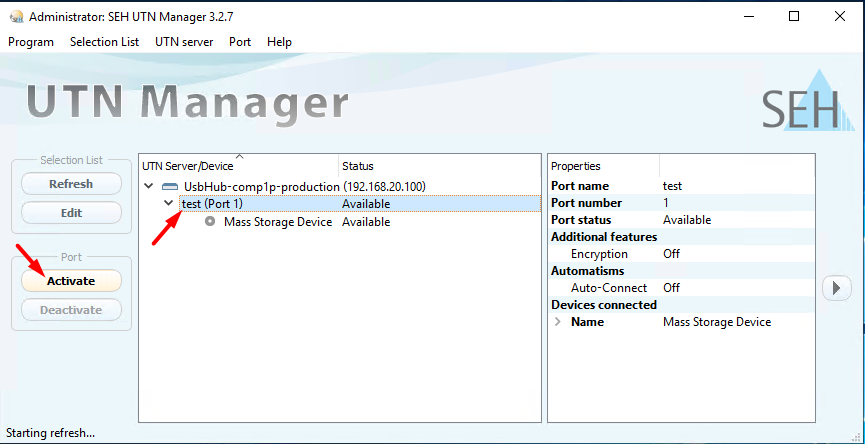Click the Auto-Connect Off value

point(671,288)
